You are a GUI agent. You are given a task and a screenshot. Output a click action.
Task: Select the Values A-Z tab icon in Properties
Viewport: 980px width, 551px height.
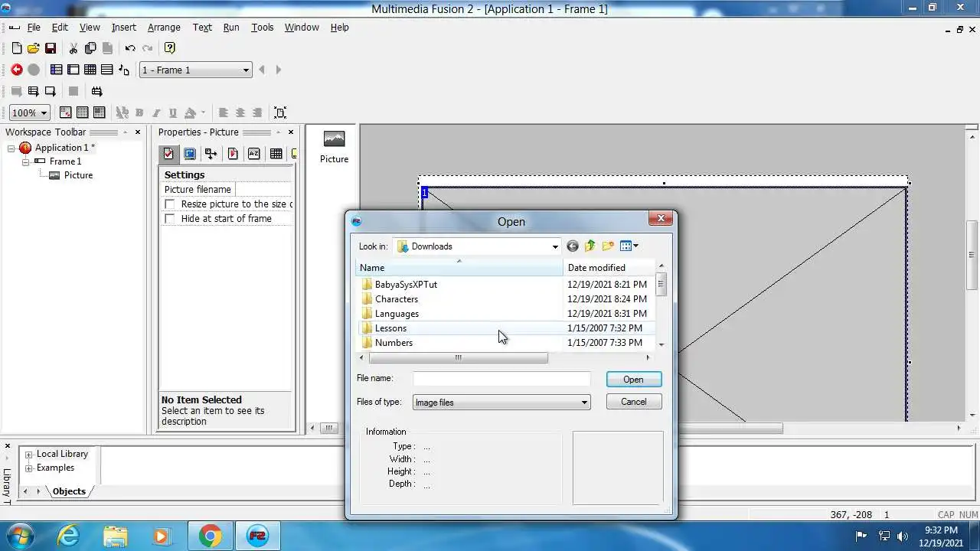pos(254,154)
